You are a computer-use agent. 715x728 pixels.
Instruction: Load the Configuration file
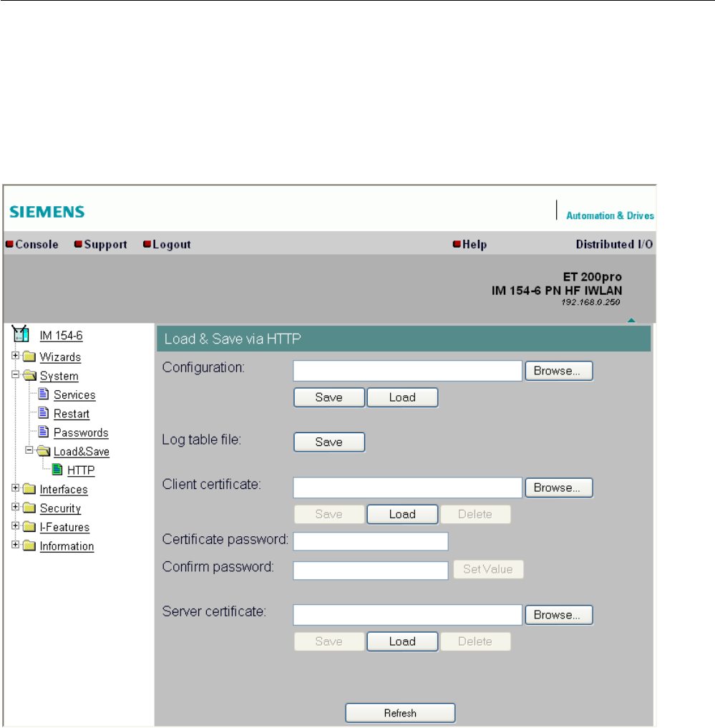pos(402,397)
